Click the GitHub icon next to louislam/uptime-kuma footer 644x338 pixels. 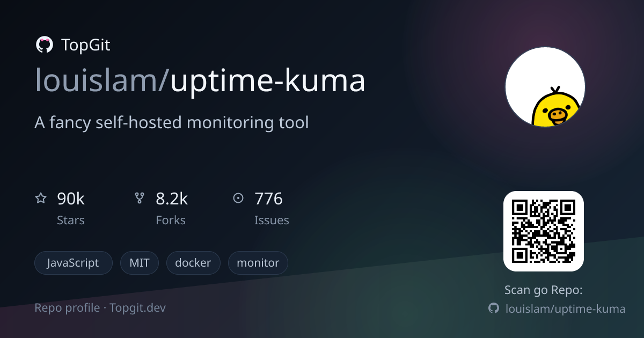(494, 308)
